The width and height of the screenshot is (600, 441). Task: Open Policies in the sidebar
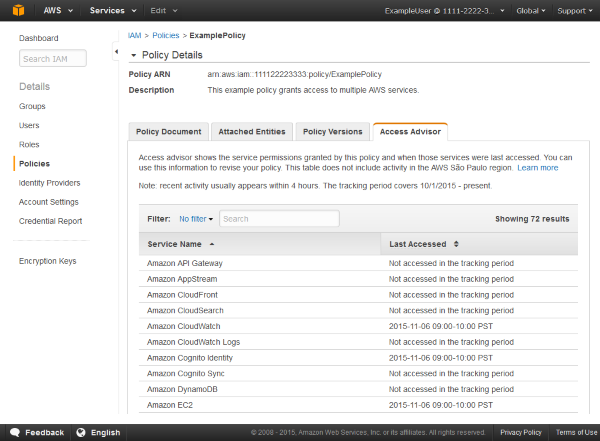pyautogui.click(x=34, y=163)
